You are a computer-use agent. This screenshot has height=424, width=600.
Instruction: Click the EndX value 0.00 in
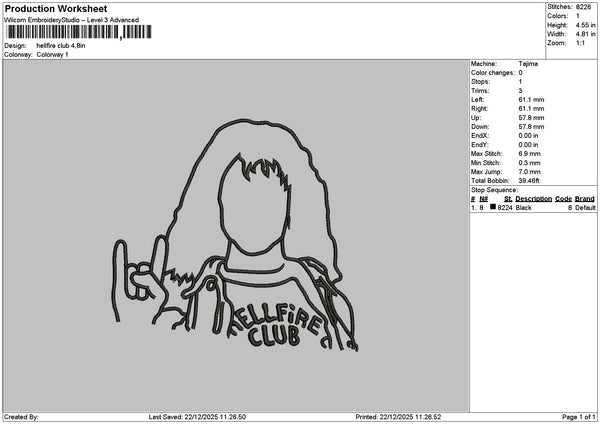coord(528,136)
